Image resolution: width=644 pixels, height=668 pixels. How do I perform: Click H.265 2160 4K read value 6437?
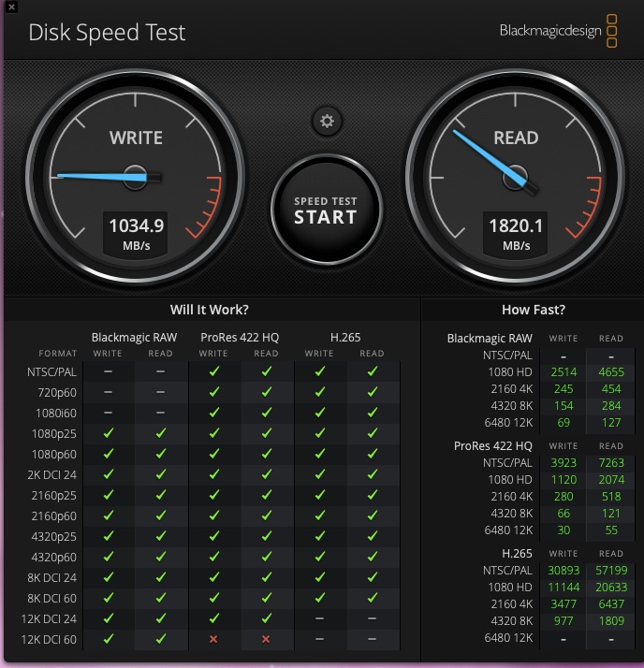(611, 604)
